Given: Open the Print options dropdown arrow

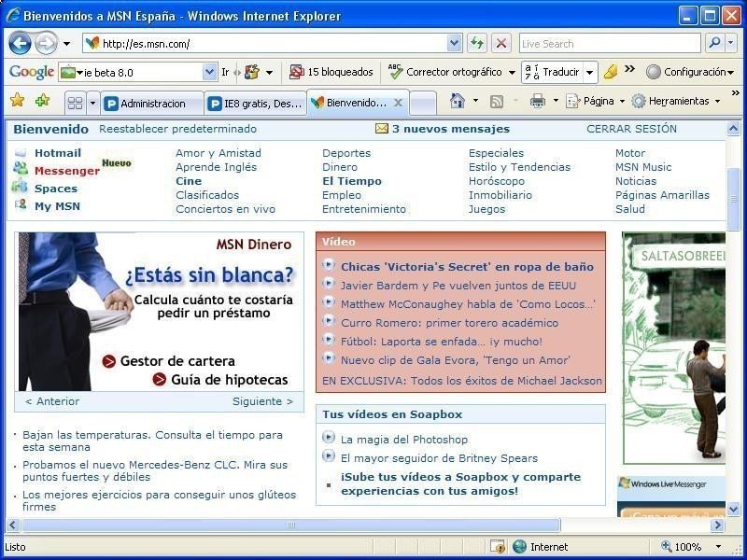Looking at the screenshot, I should (x=556, y=101).
